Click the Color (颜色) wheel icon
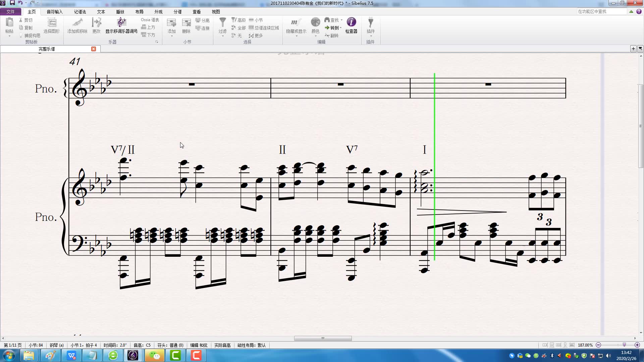The width and height of the screenshot is (644, 362). click(x=315, y=22)
